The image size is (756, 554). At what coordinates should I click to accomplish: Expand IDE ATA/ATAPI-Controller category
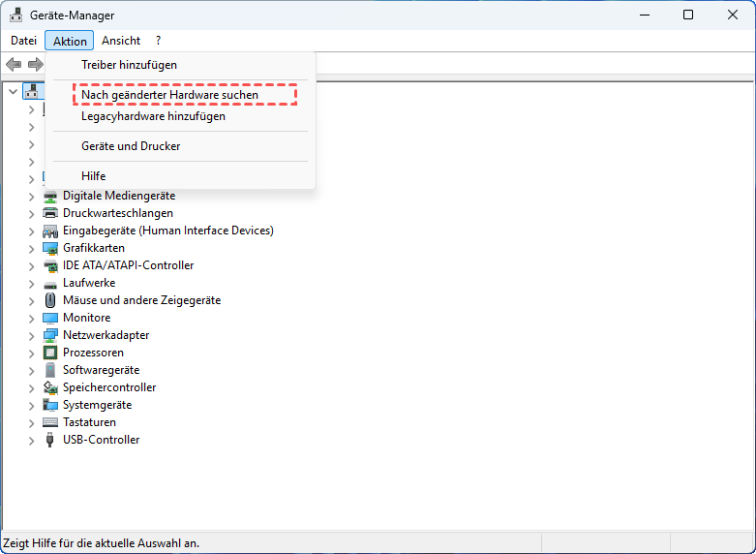click(x=31, y=266)
